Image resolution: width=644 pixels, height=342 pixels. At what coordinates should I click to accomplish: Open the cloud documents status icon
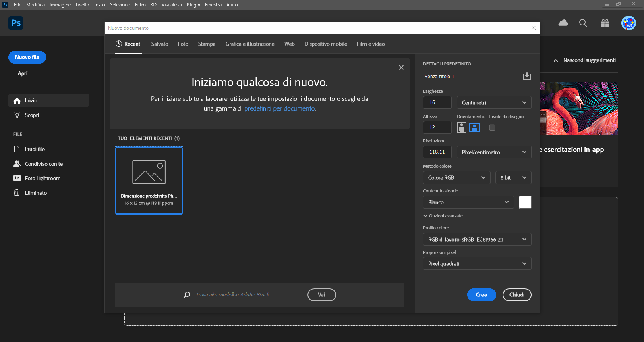[563, 23]
